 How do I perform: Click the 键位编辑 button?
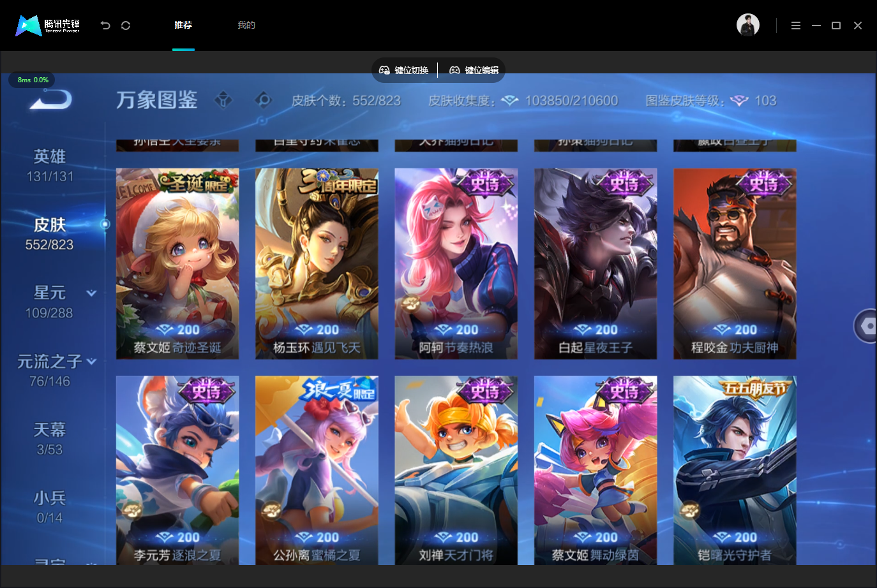[474, 70]
